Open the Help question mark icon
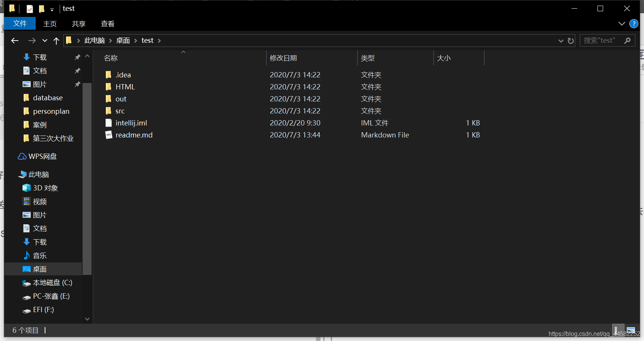Image resolution: width=644 pixels, height=341 pixels. click(x=633, y=24)
